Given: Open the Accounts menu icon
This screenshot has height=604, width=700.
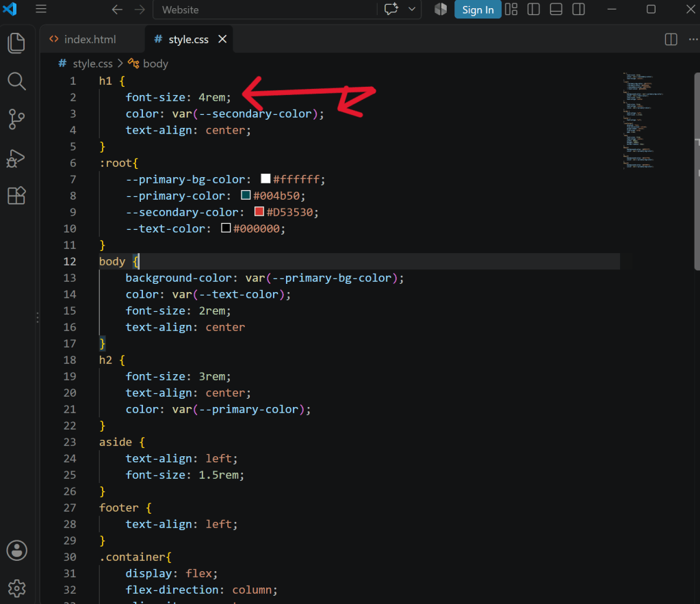Looking at the screenshot, I should pyautogui.click(x=16, y=550).
